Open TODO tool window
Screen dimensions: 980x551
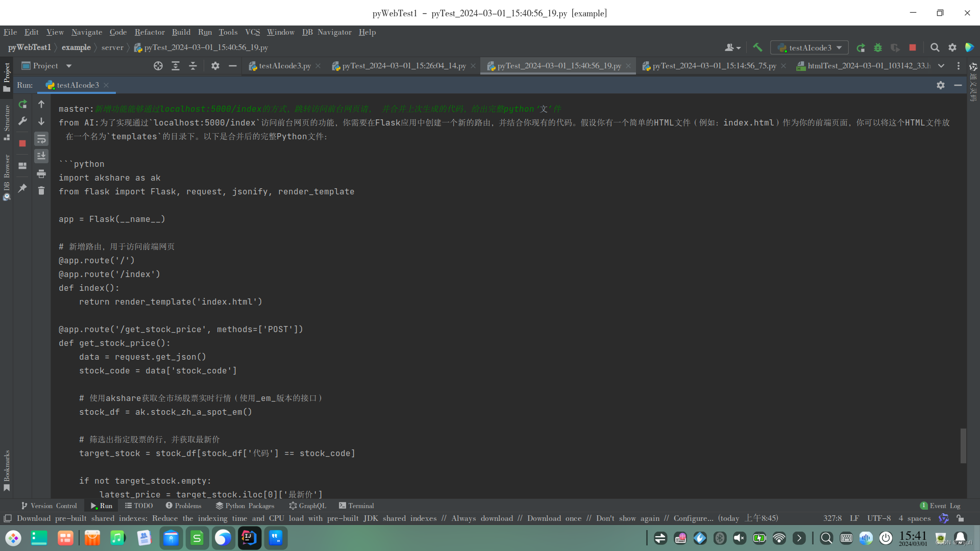point(139,506)
